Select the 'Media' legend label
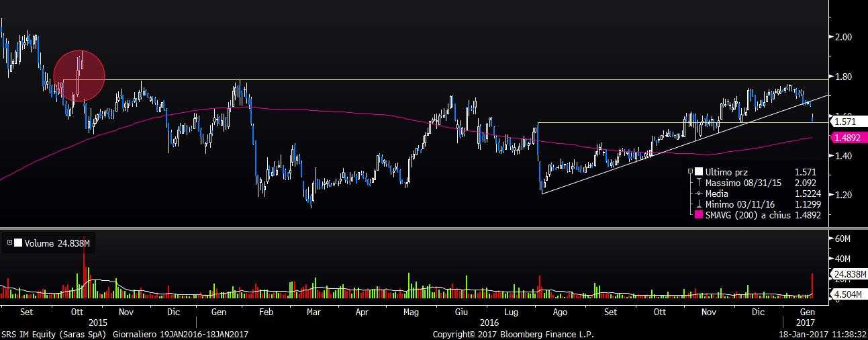 [x=717, y=194]
